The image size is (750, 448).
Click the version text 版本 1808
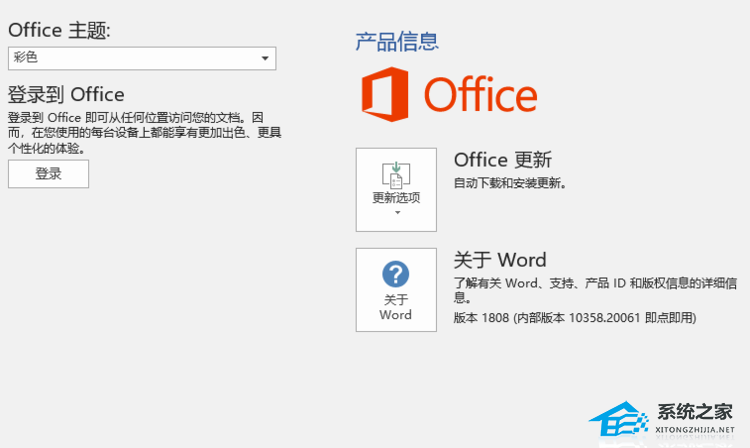pyautogui.click(x=574, y=317)
